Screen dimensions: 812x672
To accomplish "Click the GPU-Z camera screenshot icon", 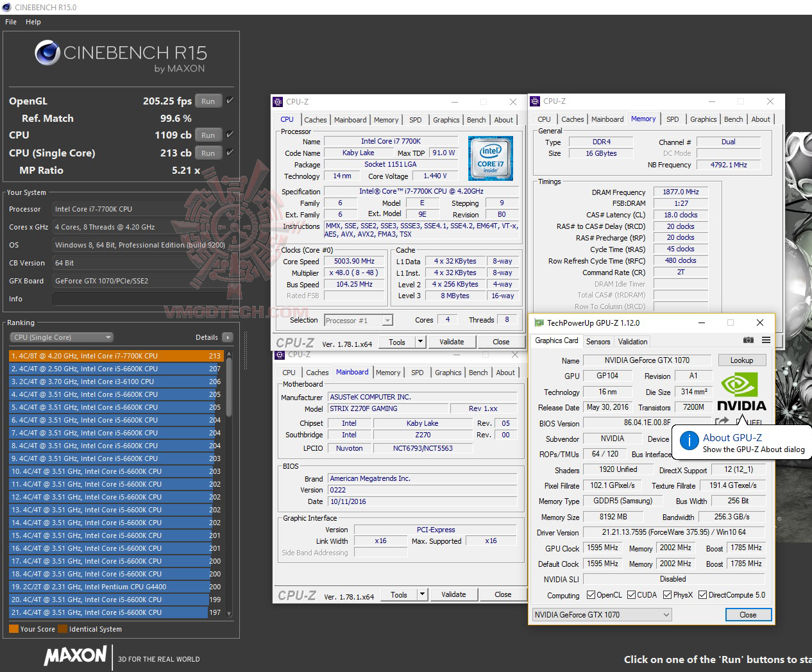I will pyautogui.click(x=749, y=340).
